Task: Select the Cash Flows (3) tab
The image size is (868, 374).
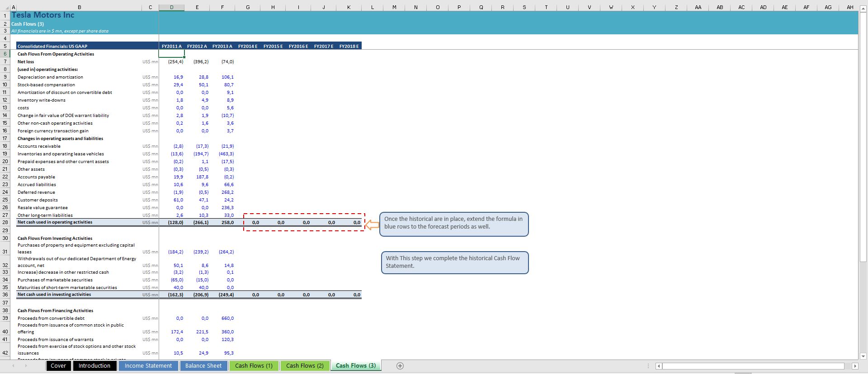Action: pos(356,366)
